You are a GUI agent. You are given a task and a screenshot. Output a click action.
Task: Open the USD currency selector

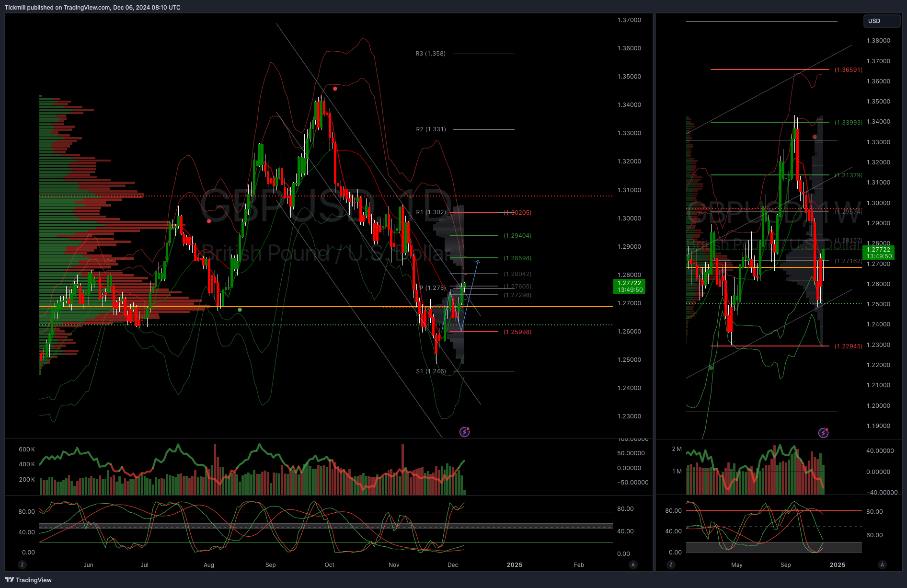(x=882, y=21)
